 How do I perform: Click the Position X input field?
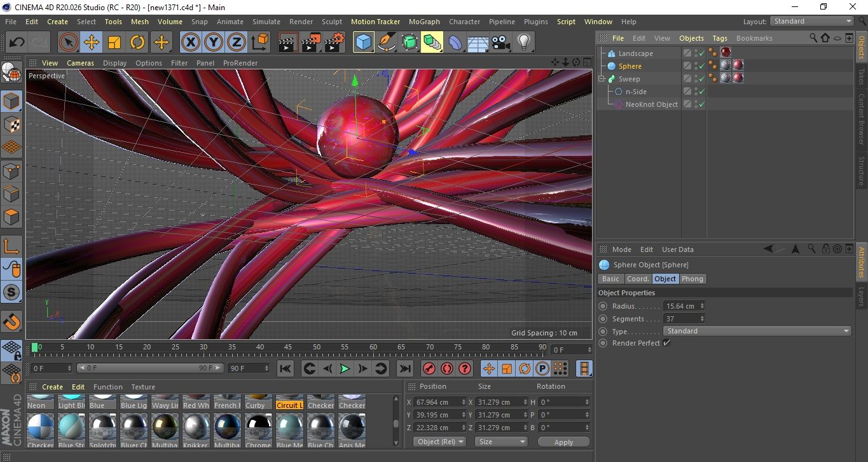pos(440,402)
